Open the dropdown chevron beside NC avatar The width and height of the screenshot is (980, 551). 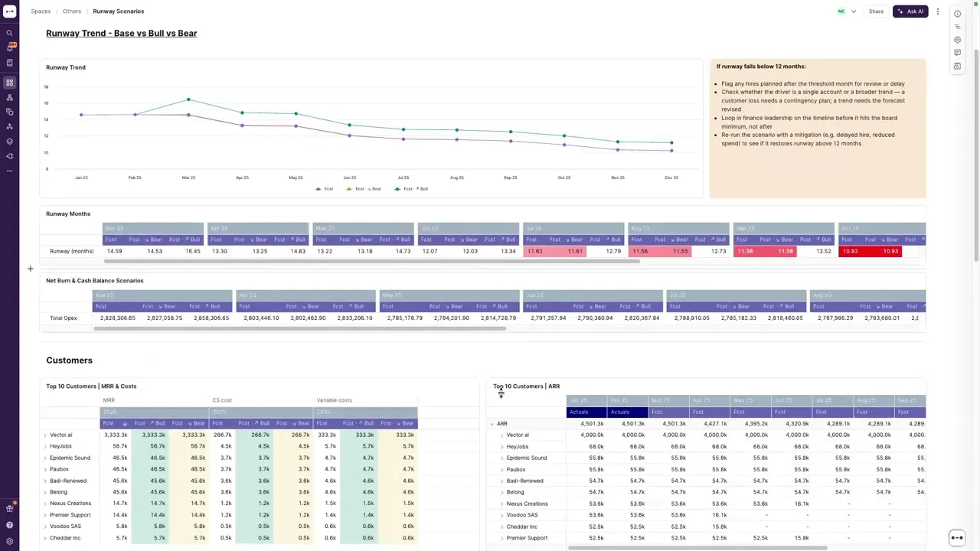[x=854, y=11]
